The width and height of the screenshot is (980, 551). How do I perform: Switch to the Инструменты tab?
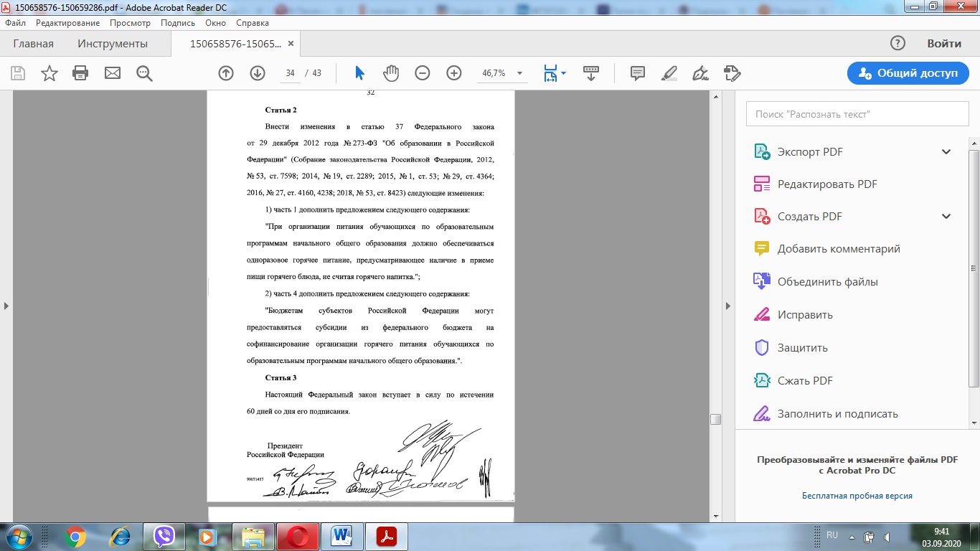click(x=113, y=44)
